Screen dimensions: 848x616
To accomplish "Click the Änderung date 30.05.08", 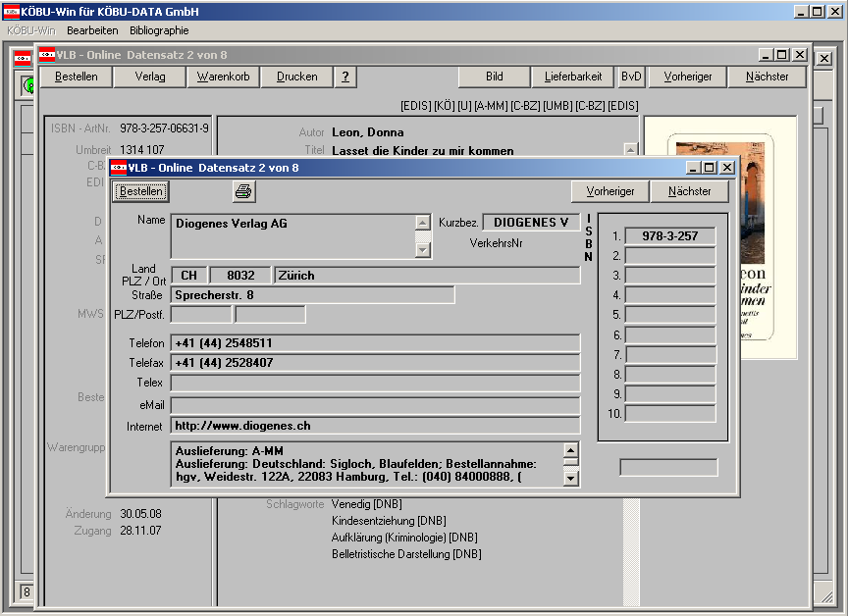I will pyautogui.click(x=140, y=514).
